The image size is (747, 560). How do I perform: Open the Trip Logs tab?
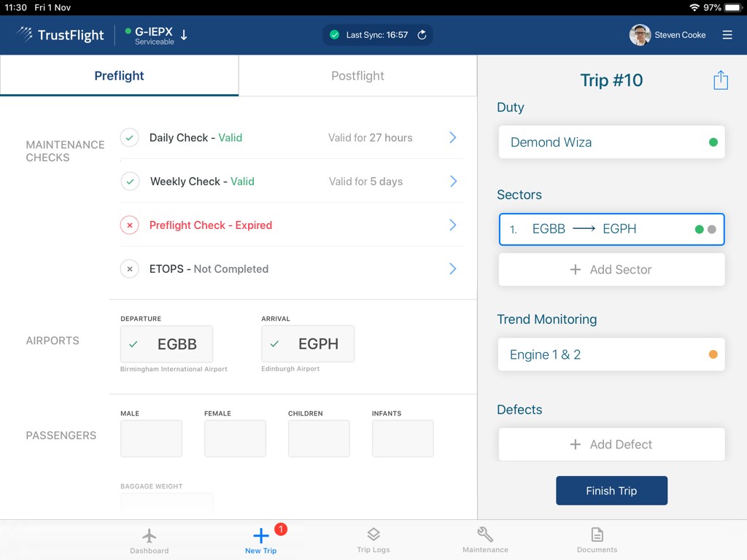(x=373, y=540)
